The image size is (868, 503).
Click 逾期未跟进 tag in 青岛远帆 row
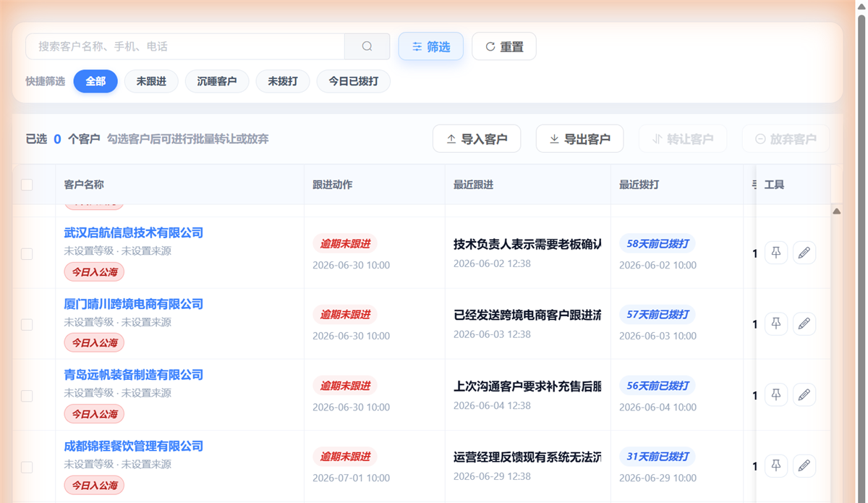(345, 386)
